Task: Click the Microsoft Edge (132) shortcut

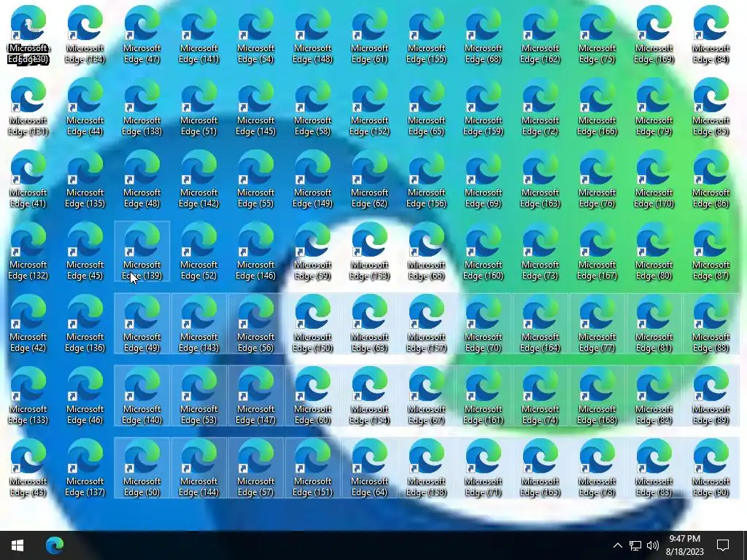Action: click(x=28, y=251)
